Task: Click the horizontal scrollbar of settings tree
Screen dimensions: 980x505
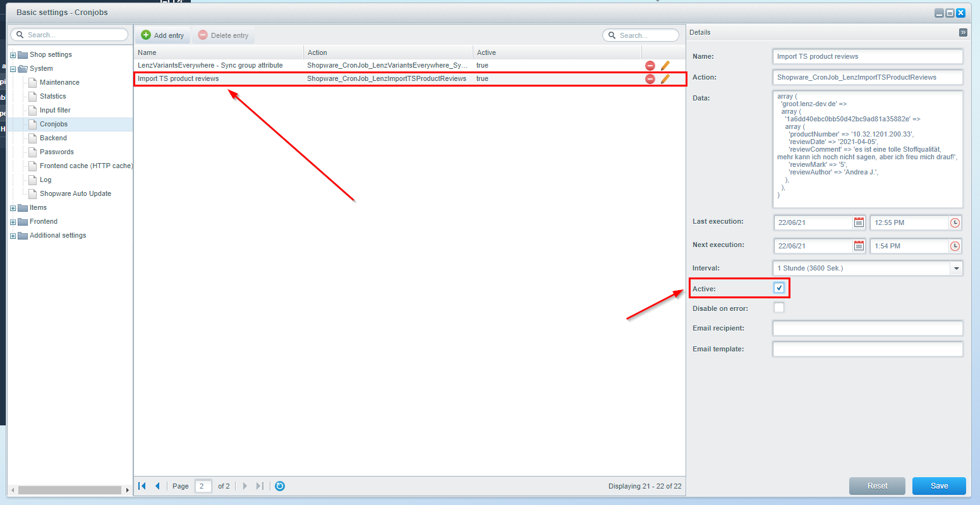Action: tap(70, 490)
